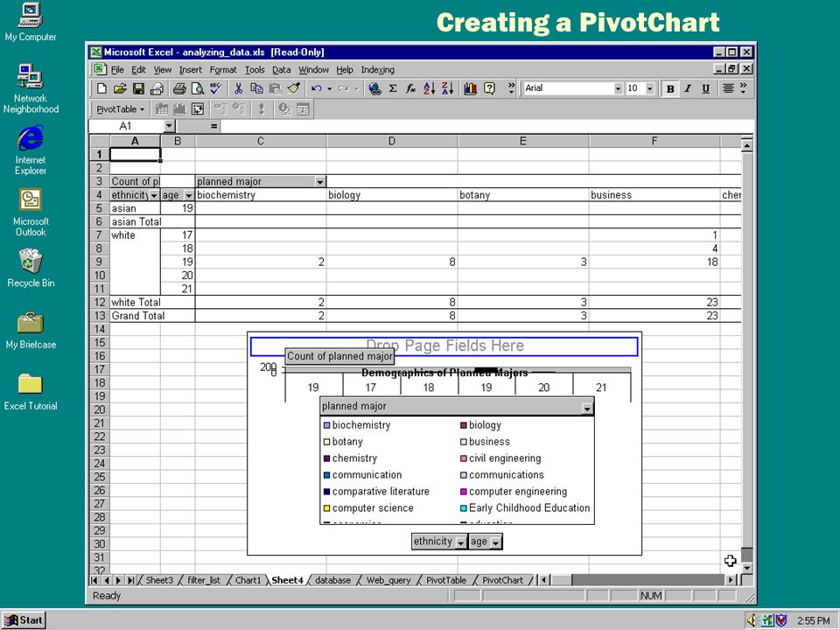
Task: Select the Format Painter brush icon
Action: pos(294,89)
